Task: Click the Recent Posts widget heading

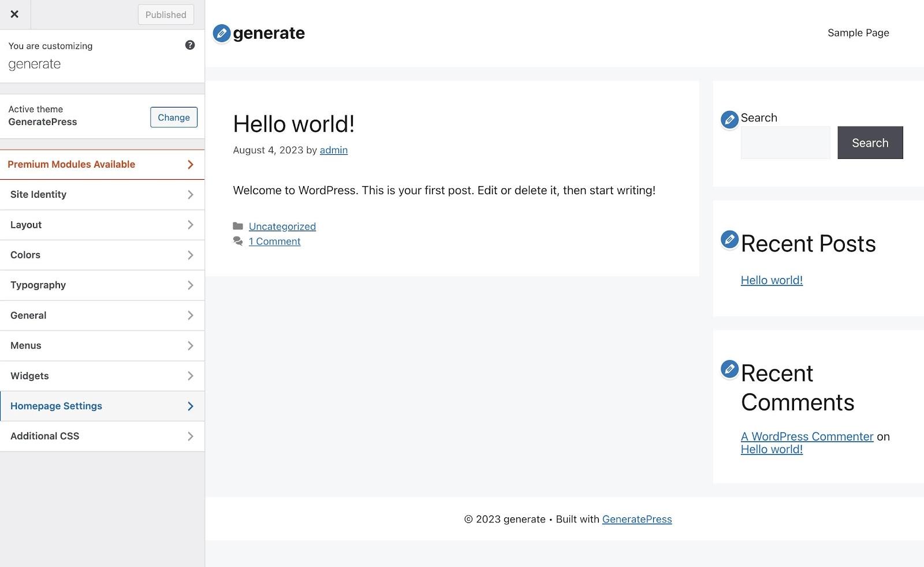Action: coord(808,244)
